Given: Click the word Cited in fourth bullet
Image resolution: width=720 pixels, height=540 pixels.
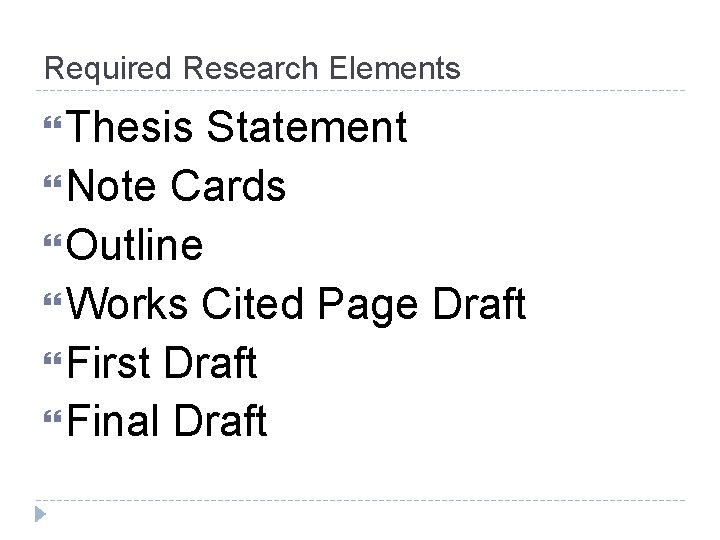Looking at the screenshot, I should click(x=253, y=303).
